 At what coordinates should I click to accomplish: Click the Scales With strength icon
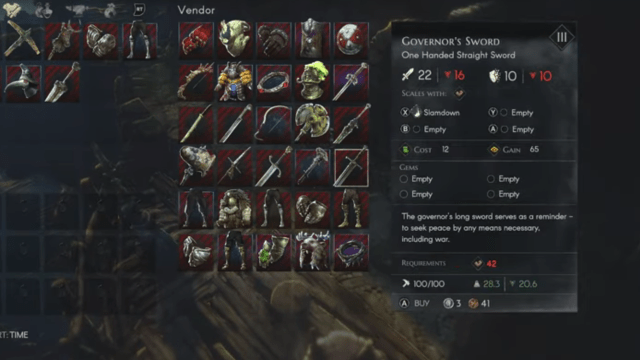coord(460,93)
